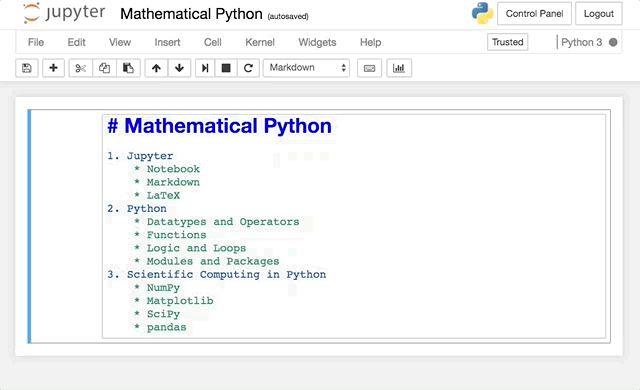Image resolution: width=640 pixels, height=390 pixels.
Task: Move selected cell down arrow
Action: click(x=179, y=68)
